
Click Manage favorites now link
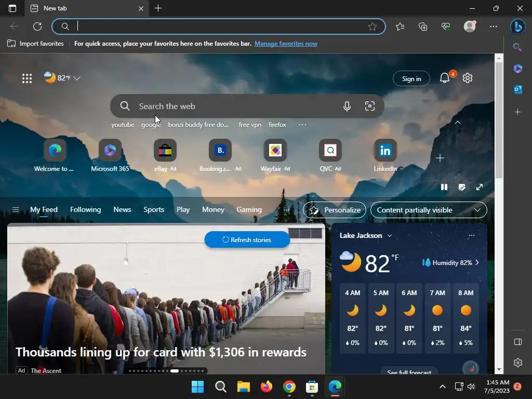[x=286, y=44]
